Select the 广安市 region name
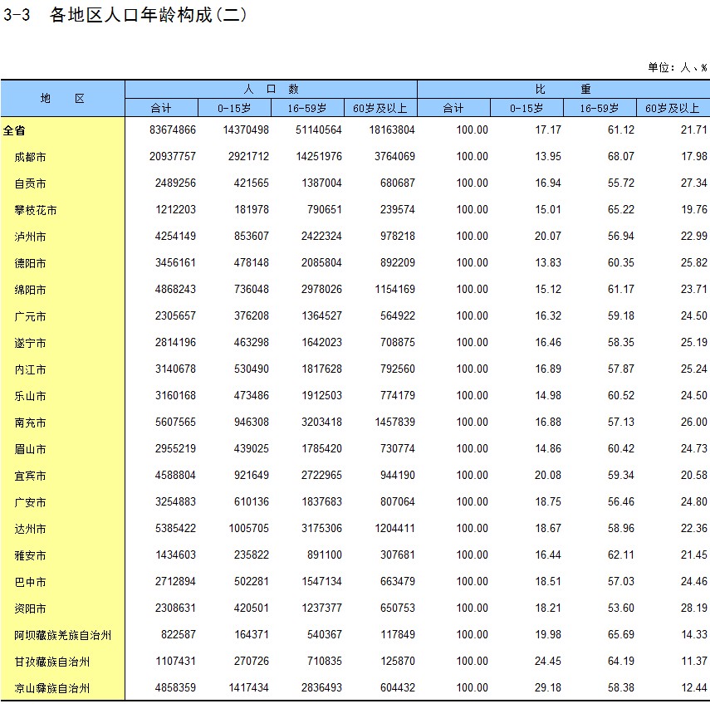The image size is (710, 728). click(30, 502)
